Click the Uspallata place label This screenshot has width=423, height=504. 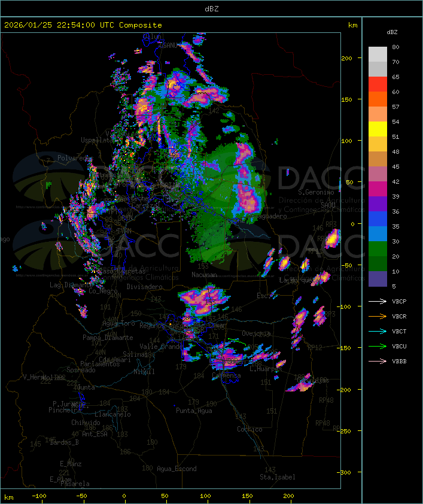tap(97, 140)
